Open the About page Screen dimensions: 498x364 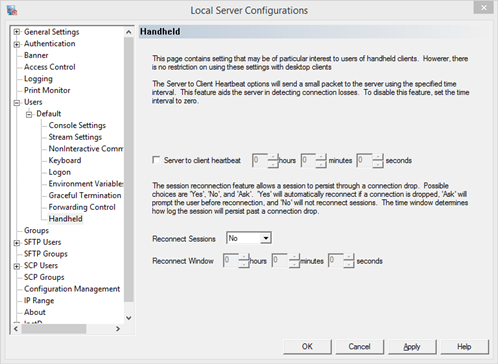coord(35,312)
